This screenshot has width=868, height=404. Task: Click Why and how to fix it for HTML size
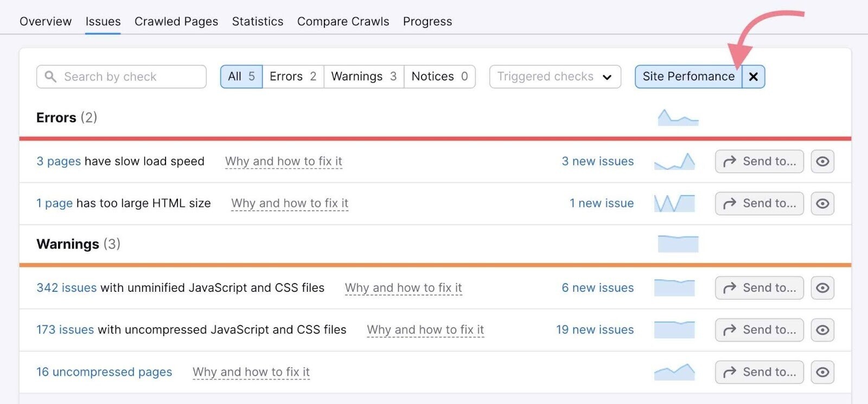click(x=290, y=203)
